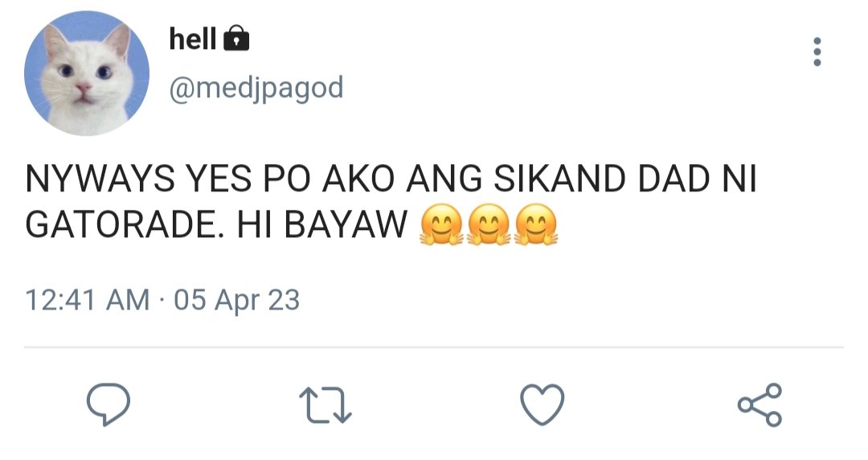Image resolution: width=868 pixels, height=460 pixels.
Task: Open the three-dot more options menu
Action: pyautogui.click(x=817, y=52)
